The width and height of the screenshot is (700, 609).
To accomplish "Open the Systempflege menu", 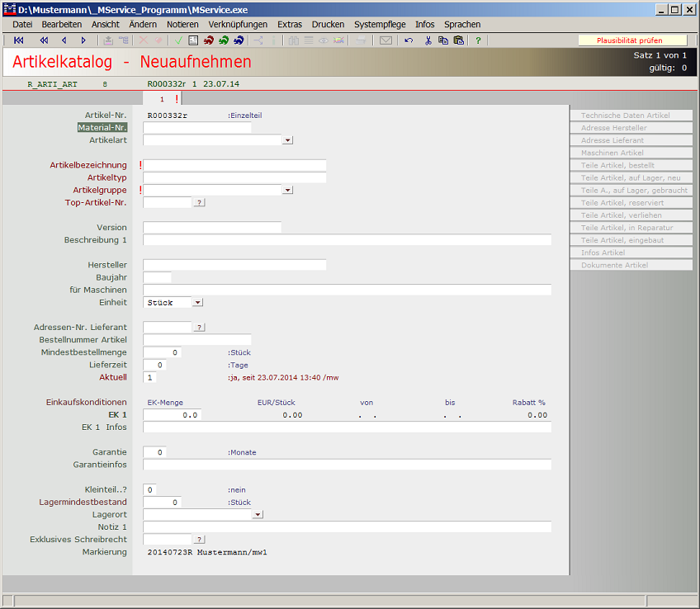I will coord(380,25).
